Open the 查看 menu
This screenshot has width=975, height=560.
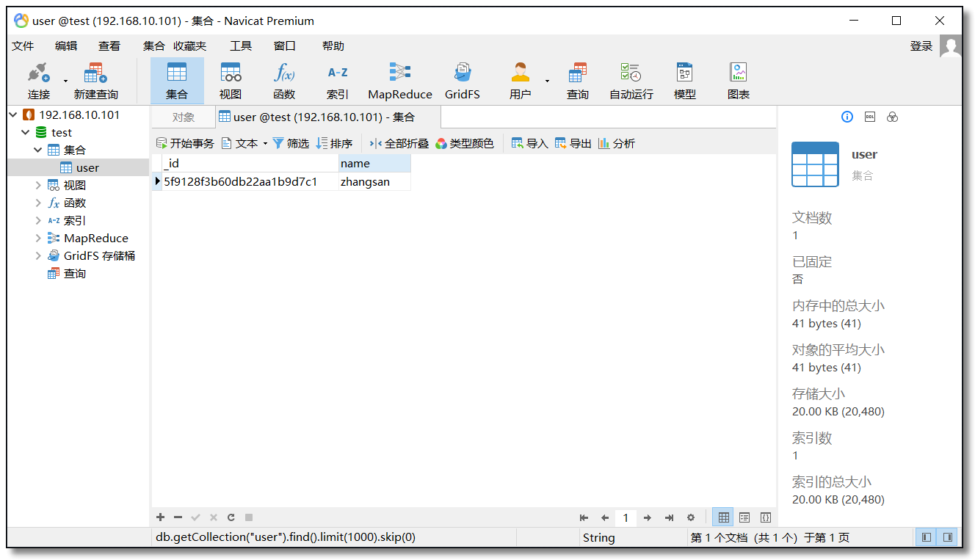tap(109, 46)
